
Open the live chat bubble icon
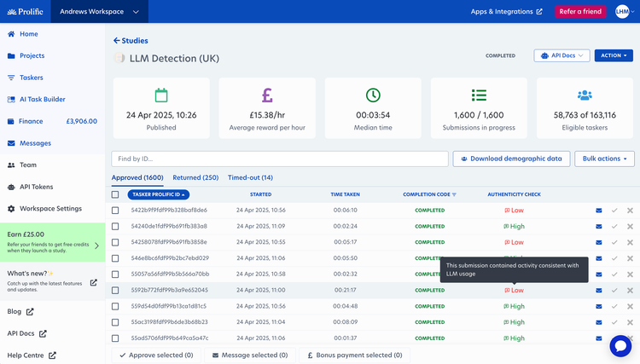[620, 346]
